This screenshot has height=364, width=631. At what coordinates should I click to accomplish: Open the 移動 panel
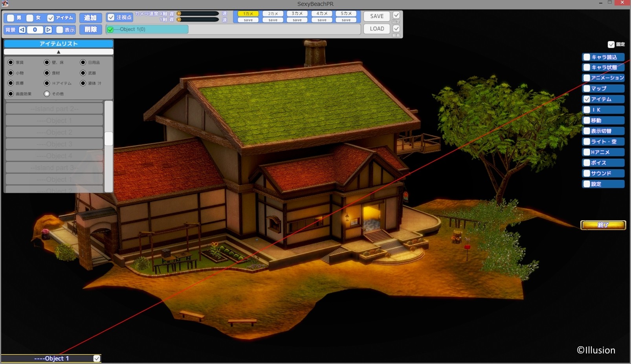coord(603,120)
